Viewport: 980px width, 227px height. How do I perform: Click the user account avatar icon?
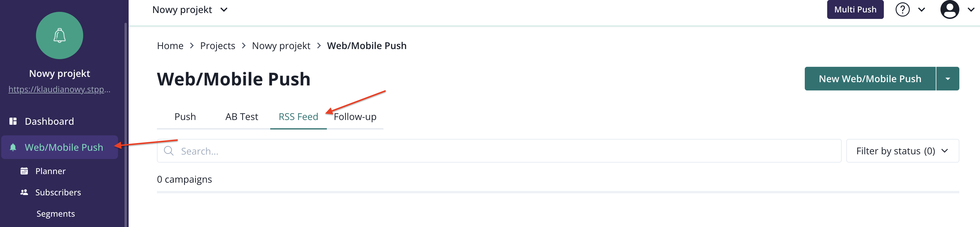(949, 9)
